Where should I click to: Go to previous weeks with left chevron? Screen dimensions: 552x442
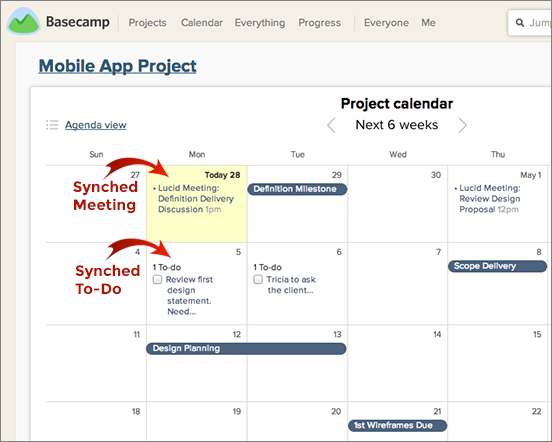click(x=331, y=125)
